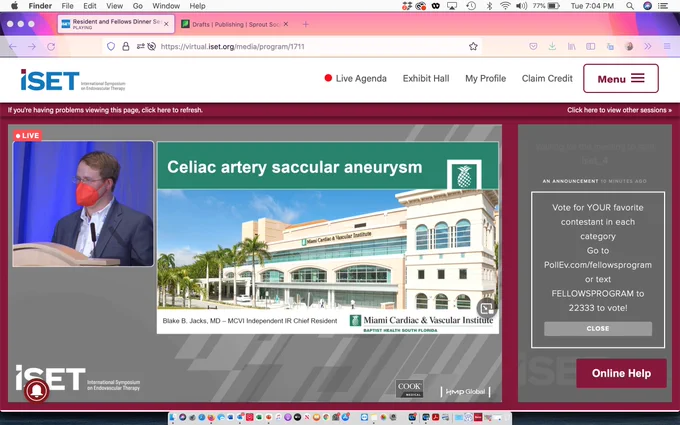Expand more toolbar tools double-chevron

tap(648, 46)
